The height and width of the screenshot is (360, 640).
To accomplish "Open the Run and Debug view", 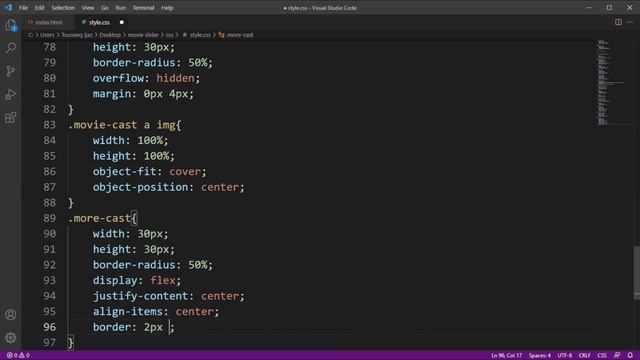I will tap(11, 94).
